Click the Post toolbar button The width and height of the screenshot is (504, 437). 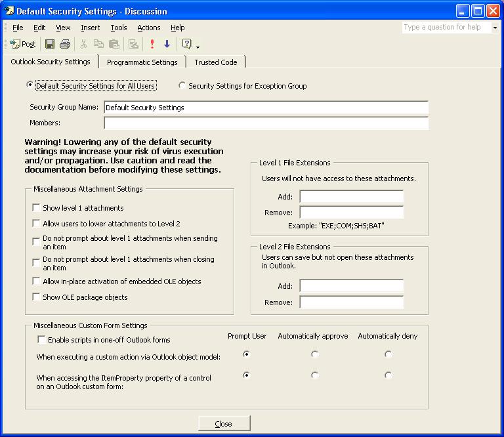pos(22,44)
